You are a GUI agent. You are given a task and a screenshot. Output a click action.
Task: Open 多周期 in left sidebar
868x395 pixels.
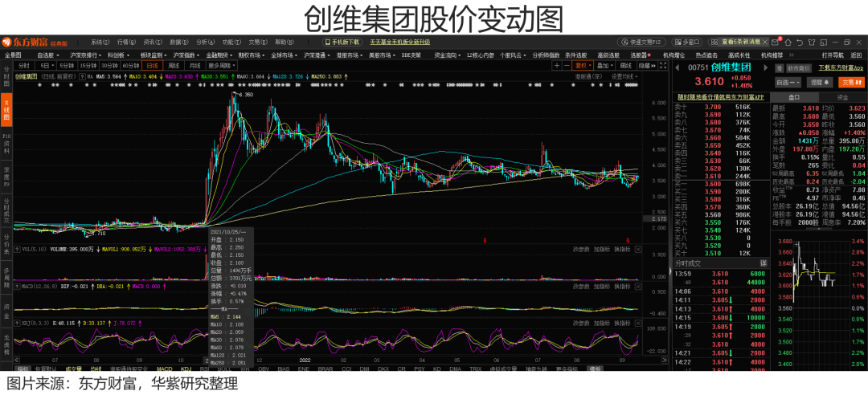[6, 275]
